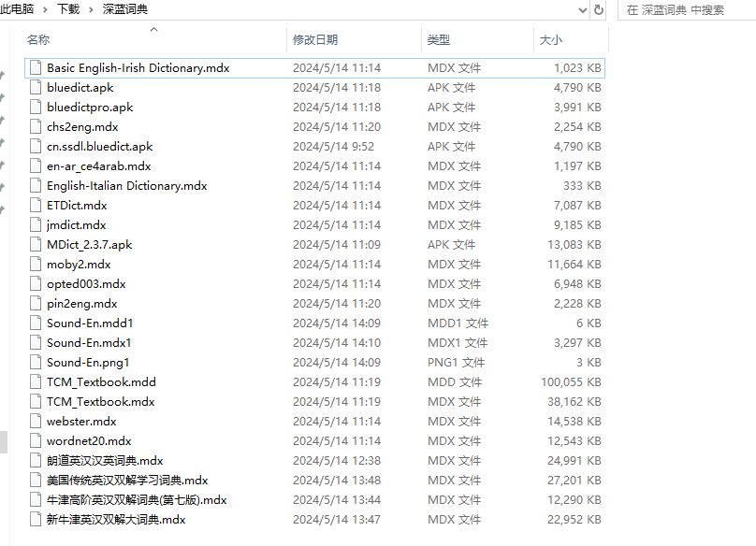Select the file name chs2eng.mdx
The image size is (756, 546).
[82, 127]
